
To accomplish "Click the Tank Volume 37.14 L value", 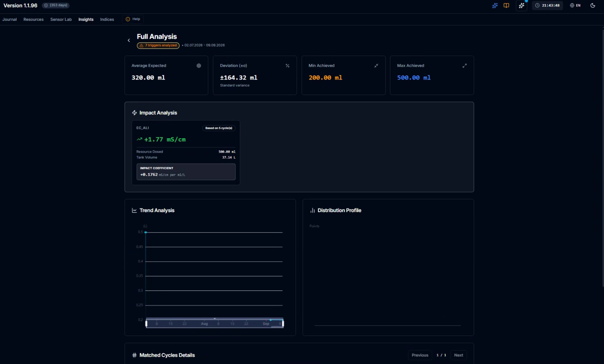I will tap(229, 158).
